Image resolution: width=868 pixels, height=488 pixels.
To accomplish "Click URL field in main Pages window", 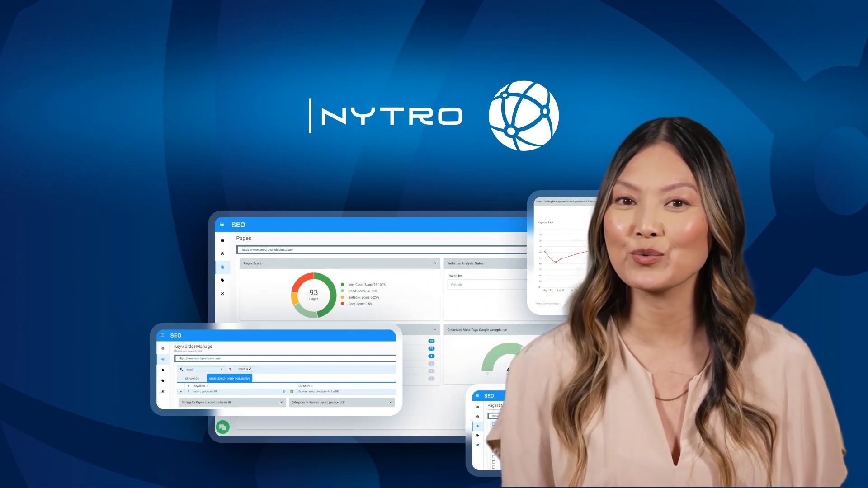I will click(x=382, y=249).
